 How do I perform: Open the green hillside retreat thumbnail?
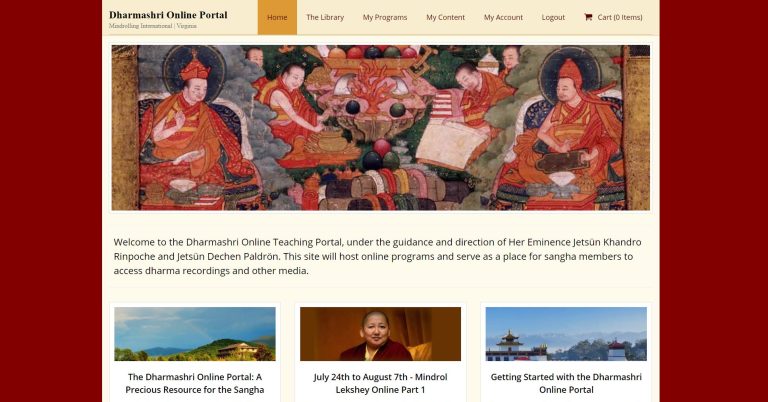(195, 334)
